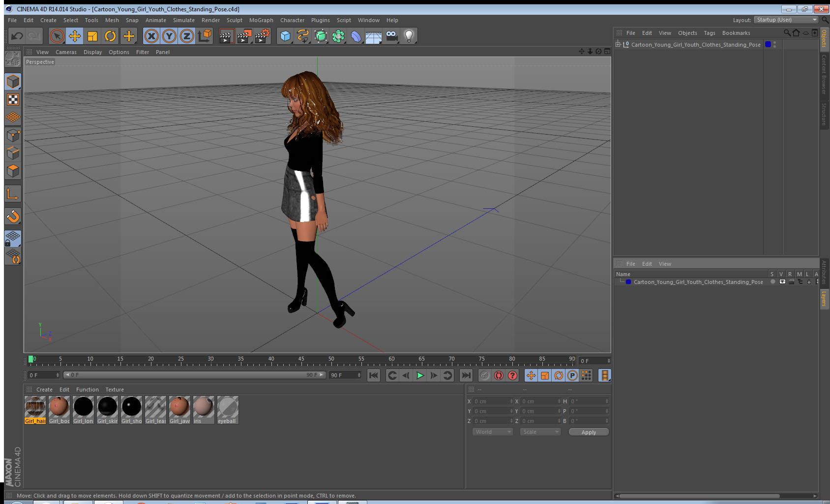Screen dimensions: 830x504
Task: Activate the Move tool in top toolbar
Action: pos(75,36)
